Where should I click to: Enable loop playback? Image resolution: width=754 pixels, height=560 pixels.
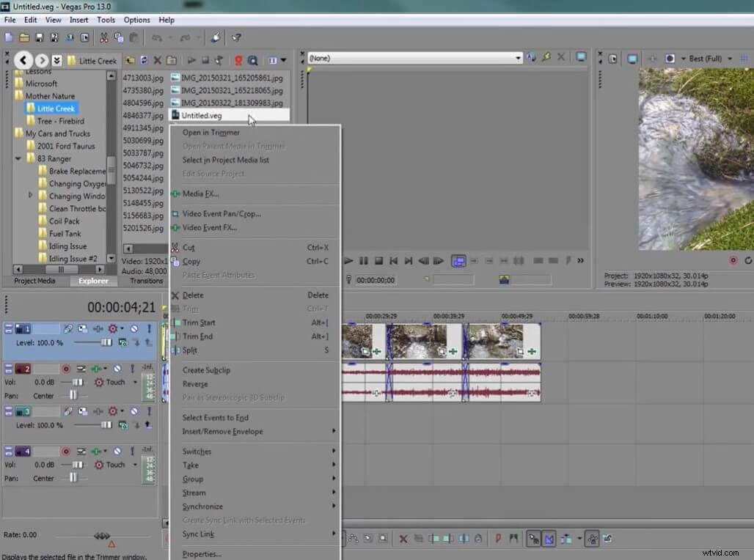click(x=457, y=260)
